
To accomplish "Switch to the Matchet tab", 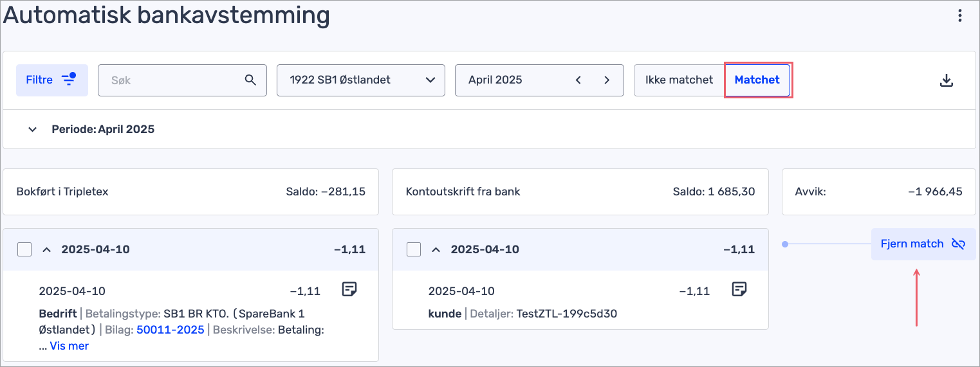I will click(x=757, y=80).
